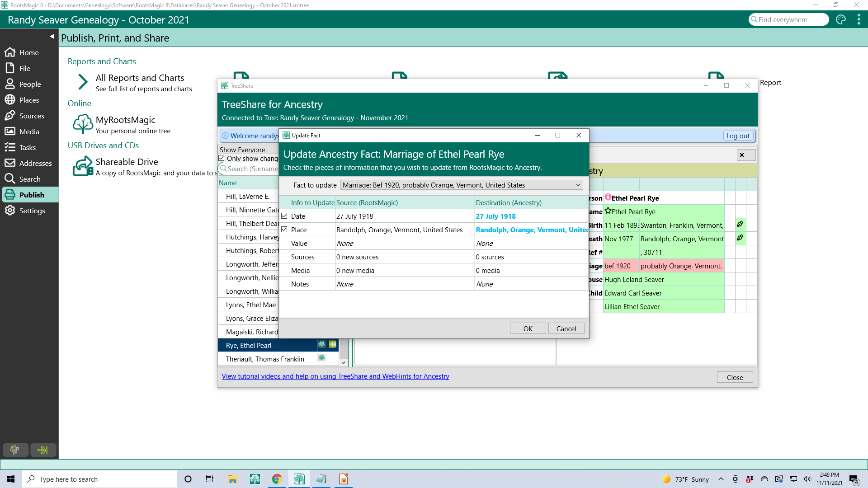
Task: Click the Birth row pen icon
Action: coord(740,224)
